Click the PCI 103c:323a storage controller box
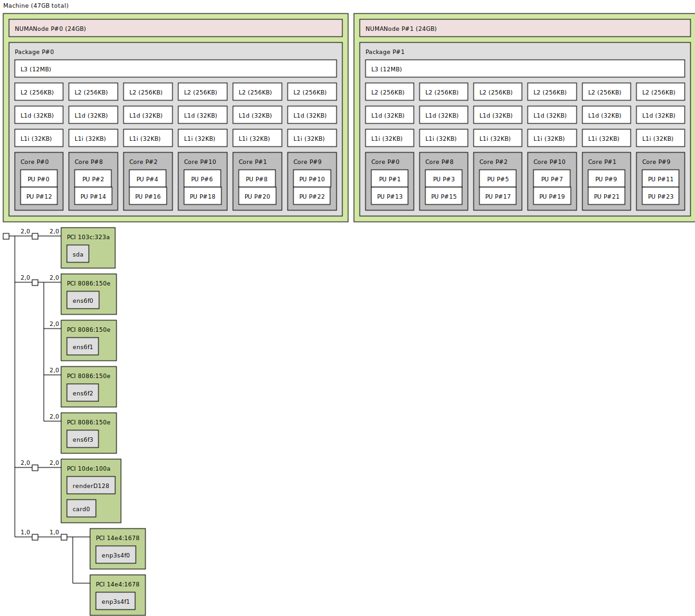695x616 pixels. pos(88,237)
